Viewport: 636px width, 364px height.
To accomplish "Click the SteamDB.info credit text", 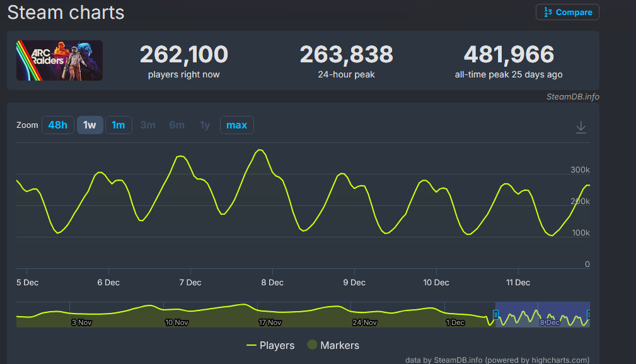I will [x=572, y=96].
